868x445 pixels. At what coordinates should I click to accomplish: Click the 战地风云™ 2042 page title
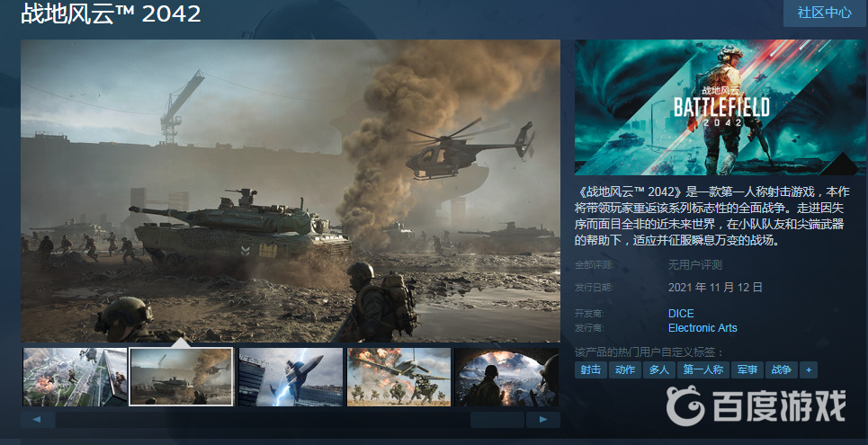coord(112,13)
